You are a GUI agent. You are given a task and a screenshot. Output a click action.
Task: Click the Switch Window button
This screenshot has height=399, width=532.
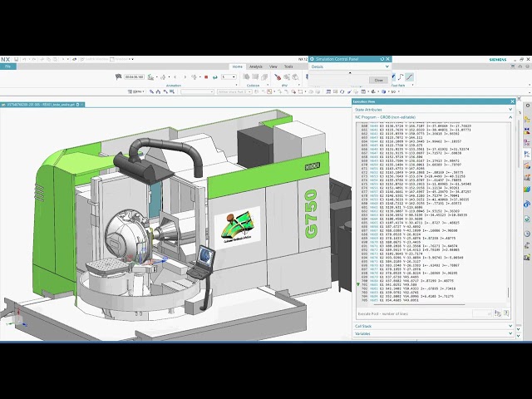click(x=94, y=59)
